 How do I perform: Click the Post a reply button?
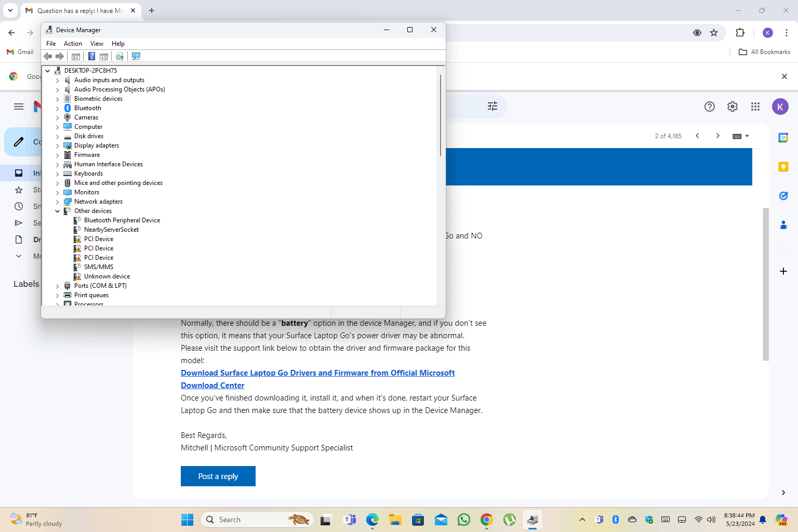pyautogui.click(x=218, y=476)
